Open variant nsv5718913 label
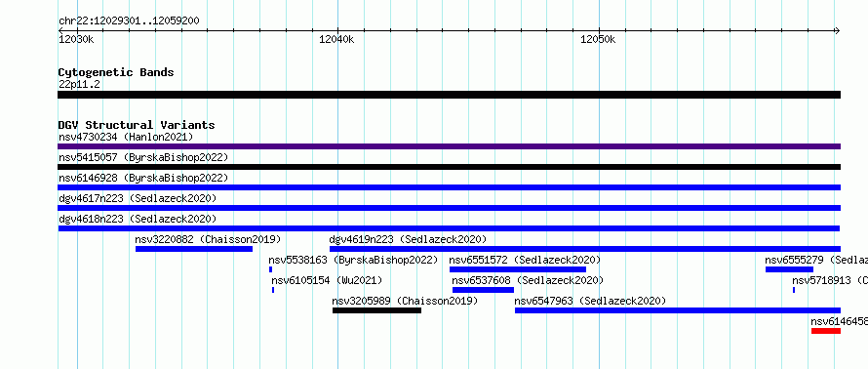 [x=830, y=280]
